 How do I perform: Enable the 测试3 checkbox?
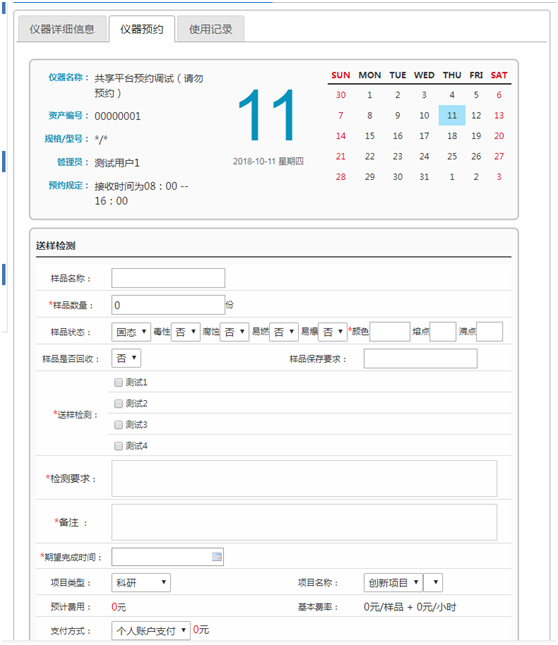click(118, 425)
